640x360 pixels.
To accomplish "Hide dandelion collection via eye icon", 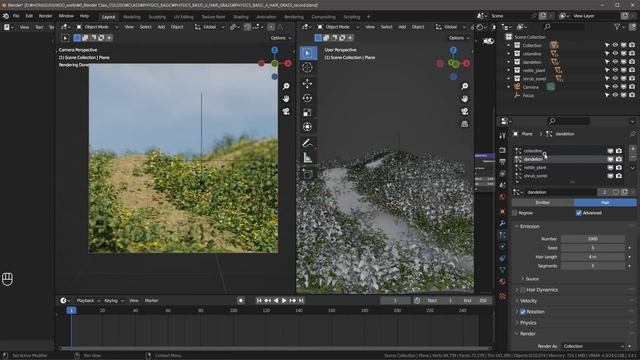I will click(615, 62).
